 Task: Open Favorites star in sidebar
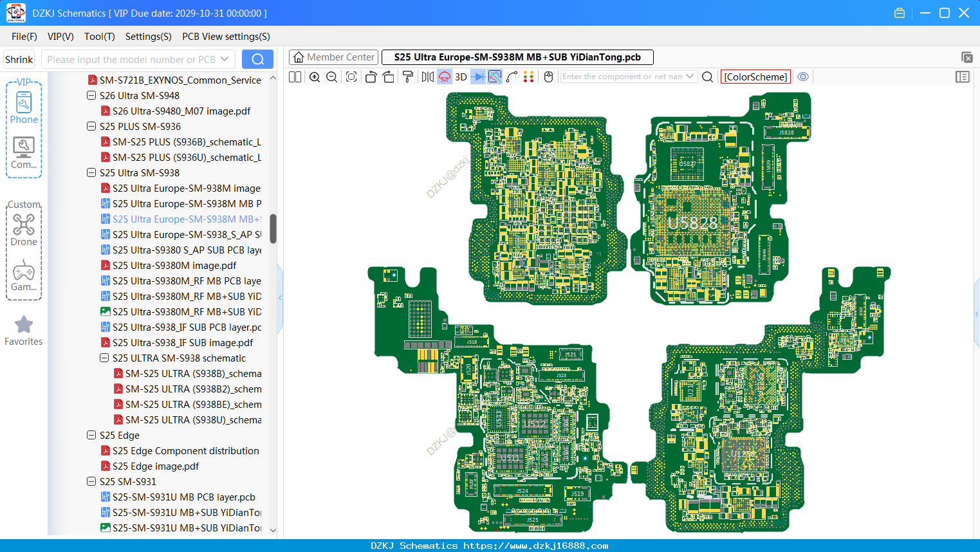[x=24, y=331]
